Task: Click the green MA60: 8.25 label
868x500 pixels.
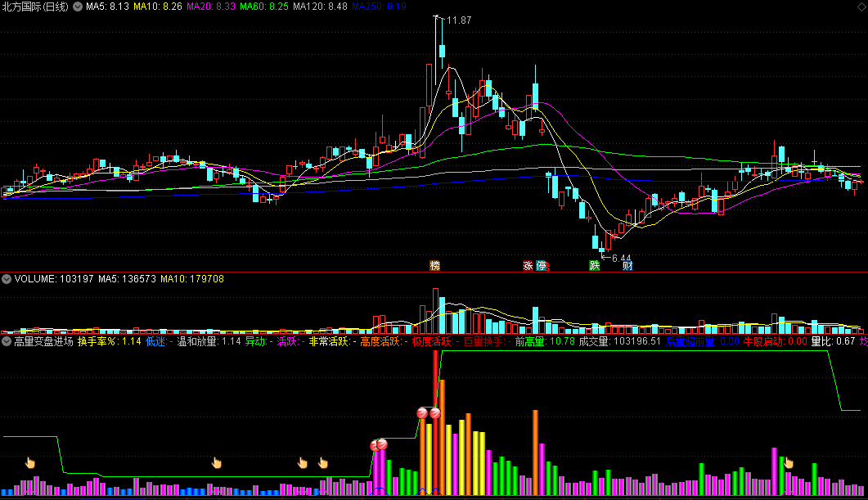Action: pos(264,7)
